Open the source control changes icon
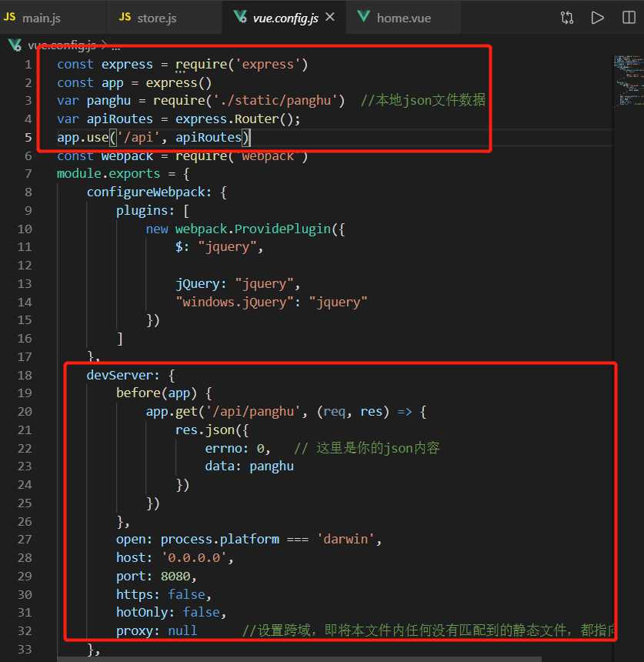The height and width of the screenshot is (662, 644). (x=567, y=18)
